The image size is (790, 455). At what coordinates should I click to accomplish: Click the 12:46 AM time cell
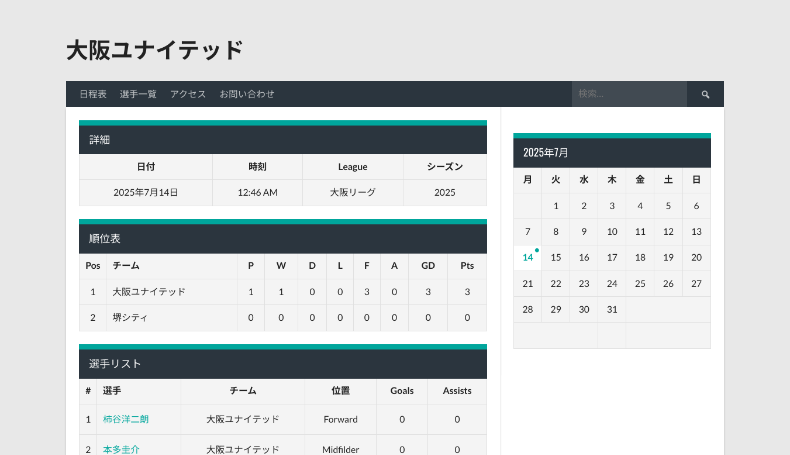point(257,192)
